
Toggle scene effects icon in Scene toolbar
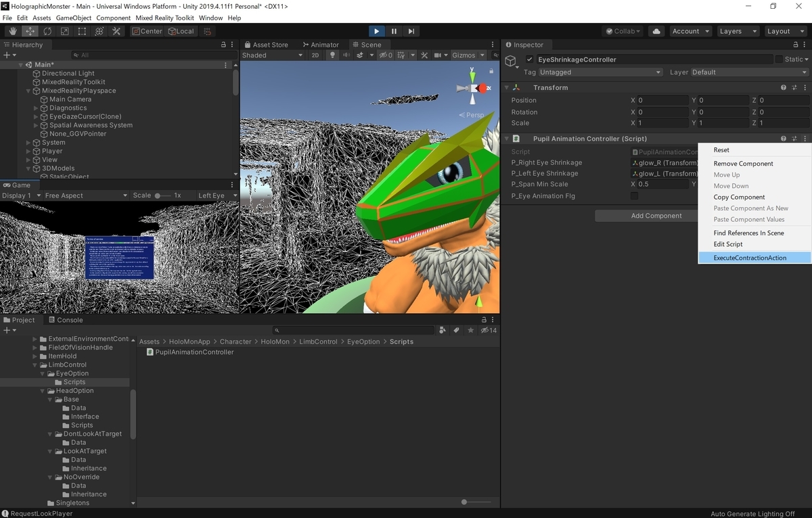pos(361,55)
